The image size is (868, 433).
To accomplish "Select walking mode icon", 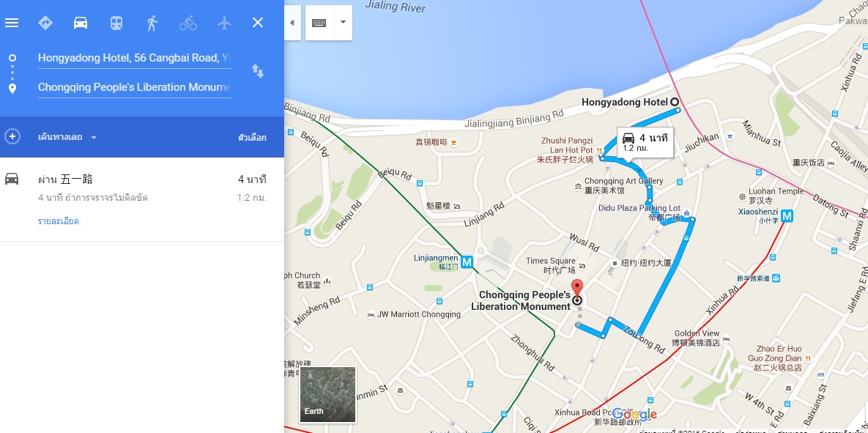I will click(x=152, y=23).
